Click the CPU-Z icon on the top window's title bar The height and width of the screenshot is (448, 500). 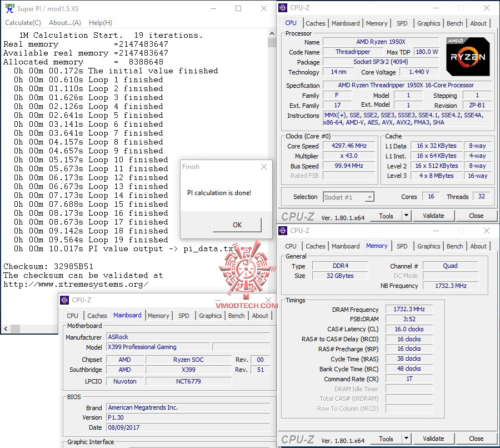[282, 8]
